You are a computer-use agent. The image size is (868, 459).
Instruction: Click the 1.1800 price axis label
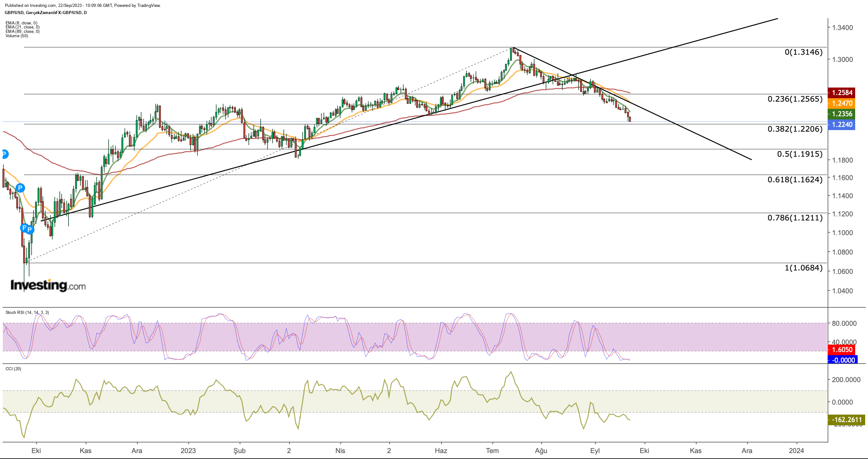(842, 160)
